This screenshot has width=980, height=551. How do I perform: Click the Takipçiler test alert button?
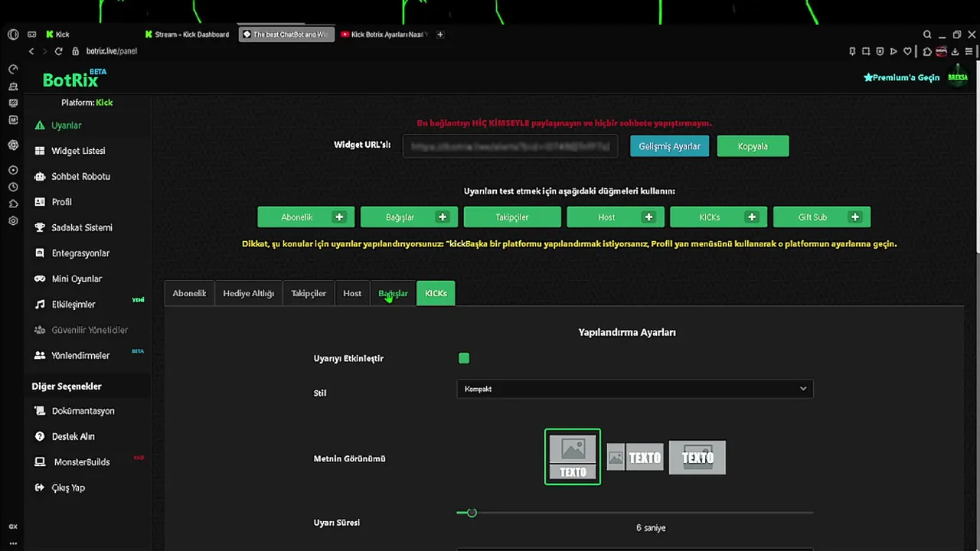[512, 217]
